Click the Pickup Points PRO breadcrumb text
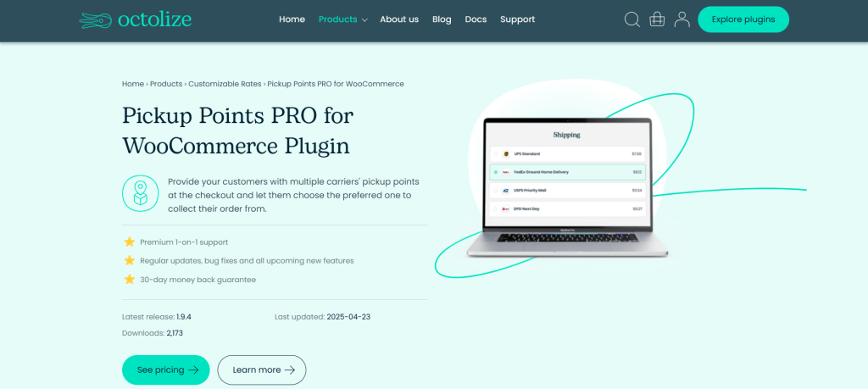Image resolution: width=868 pixels, height=389 pixels. [x=336, y=84]
